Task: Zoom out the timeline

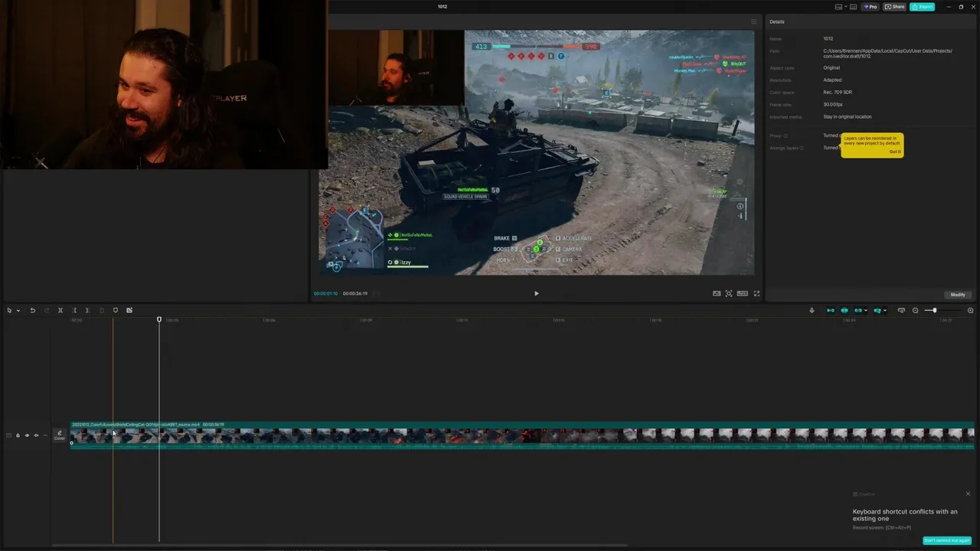Action: click(x=915, y=310)
